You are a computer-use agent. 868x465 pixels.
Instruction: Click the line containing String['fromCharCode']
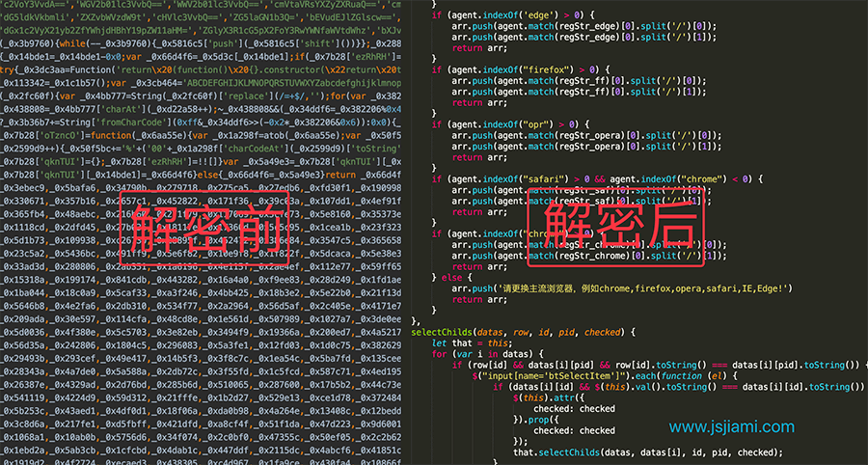[x=201, y=123]
